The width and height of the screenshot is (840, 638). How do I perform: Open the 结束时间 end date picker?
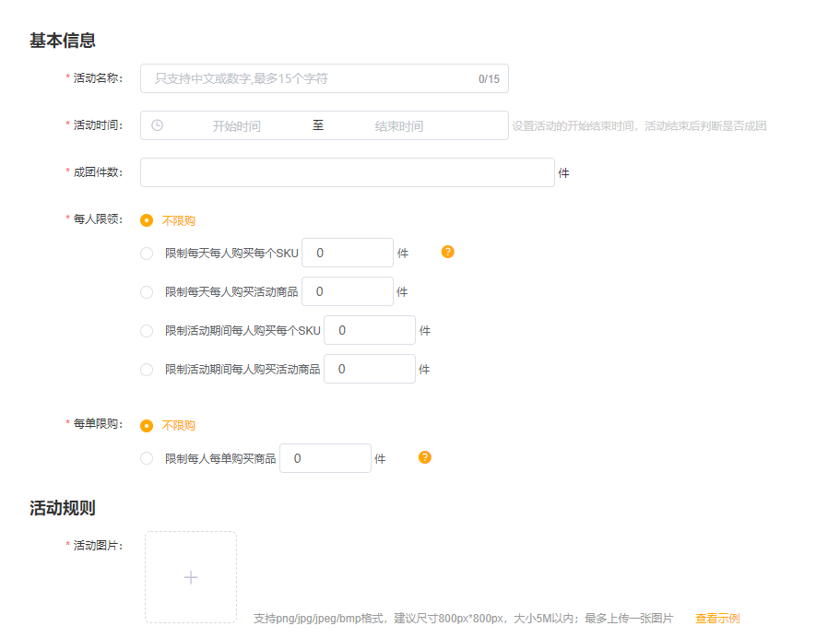point(398,126)
